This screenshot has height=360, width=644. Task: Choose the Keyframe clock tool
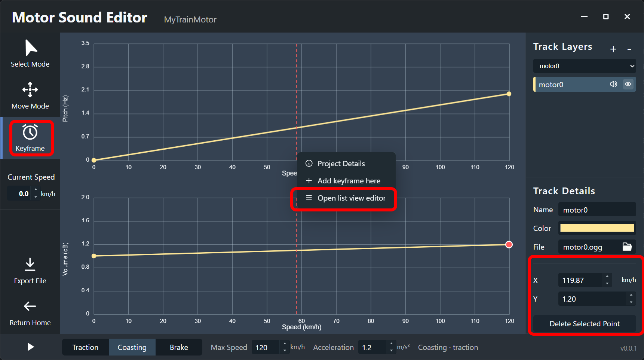pyautogui.click(x=30, y=138)
